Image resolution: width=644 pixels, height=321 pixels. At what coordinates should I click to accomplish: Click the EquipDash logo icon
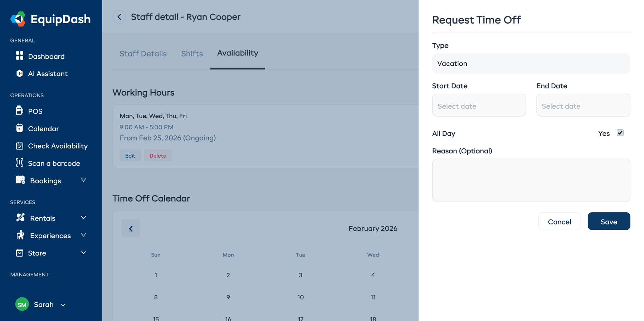pyautogui.click(x=18, y=19)
